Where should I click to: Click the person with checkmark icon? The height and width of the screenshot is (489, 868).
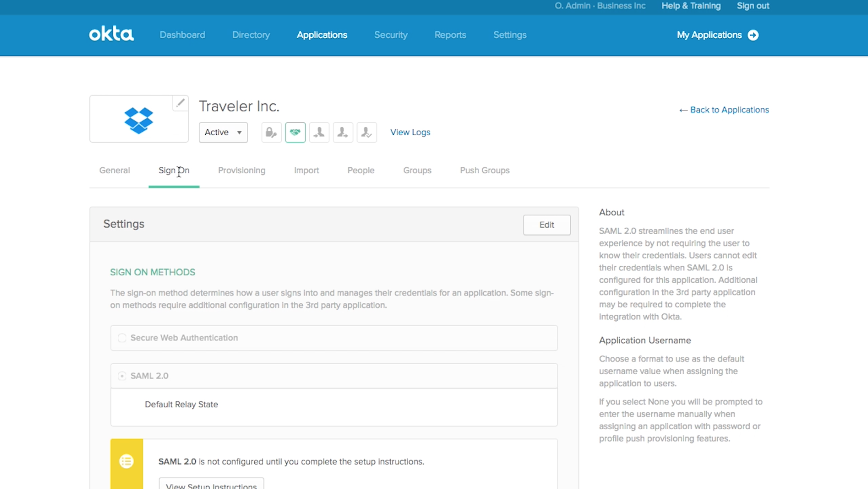[x=366, y=132]
